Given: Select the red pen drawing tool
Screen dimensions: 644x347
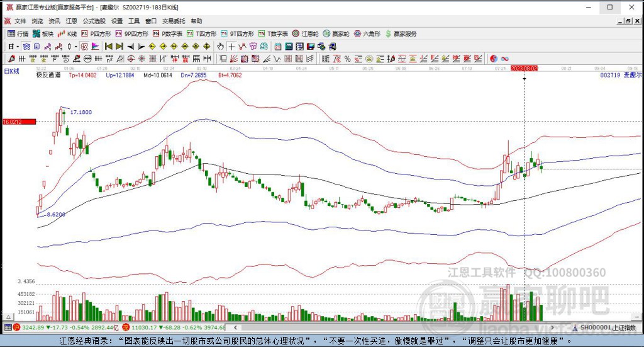Looking at the screenshot, I should [11, 59].
